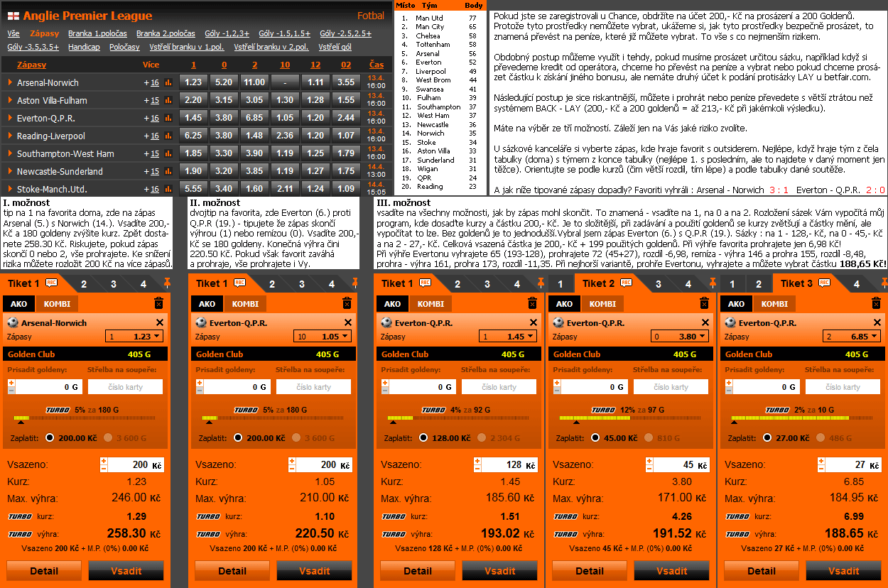Remove the Arsenal-Norwich bet with its X icon

click(160, 322)
